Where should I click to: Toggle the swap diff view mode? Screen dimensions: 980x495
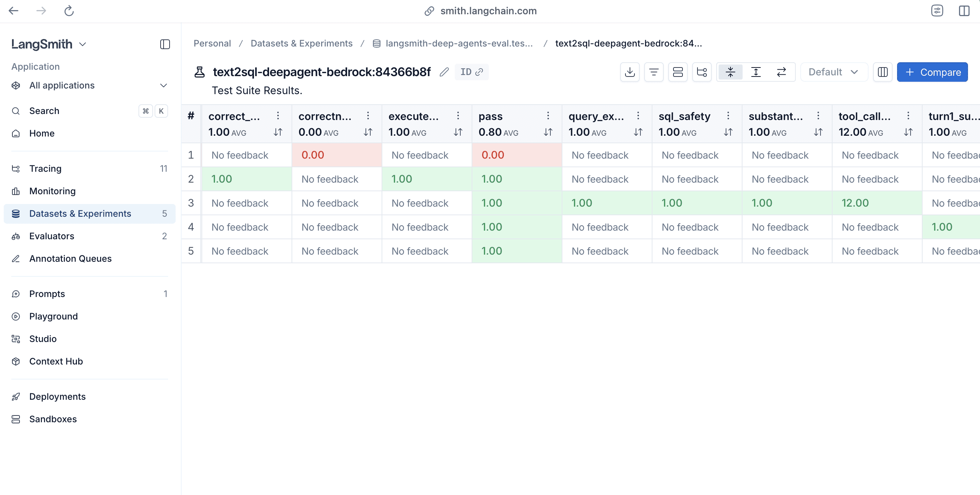coord(781,72)
